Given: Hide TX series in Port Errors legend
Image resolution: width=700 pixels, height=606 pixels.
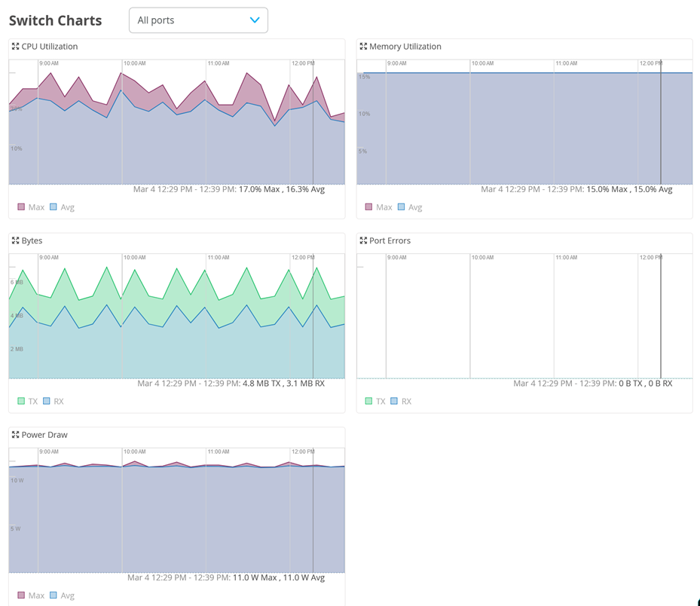Looking at the screenshot, I should pos(374,402).
